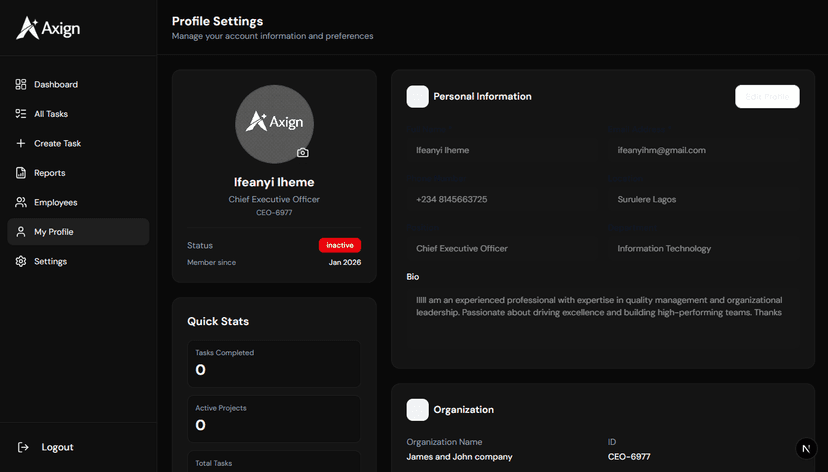This screenshot has height=472, width=828.
Task: Click the Reports document icon
Action: click(21, 173)
